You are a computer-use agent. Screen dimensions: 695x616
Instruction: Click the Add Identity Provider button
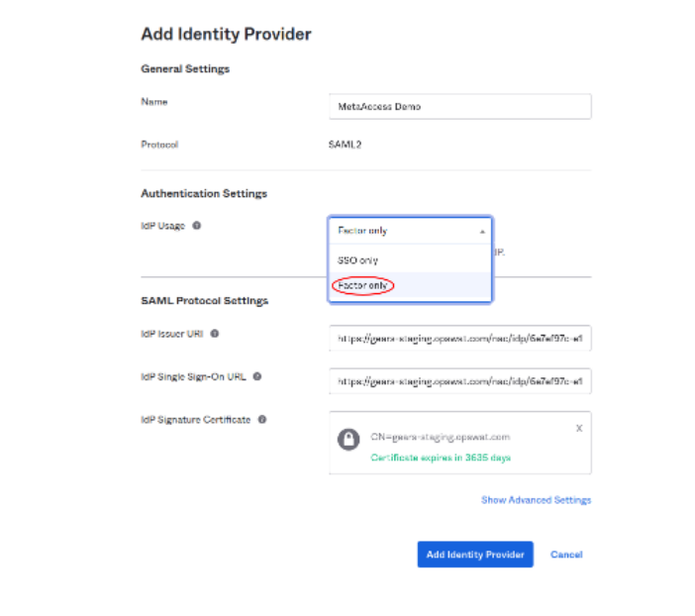point(475,555)
